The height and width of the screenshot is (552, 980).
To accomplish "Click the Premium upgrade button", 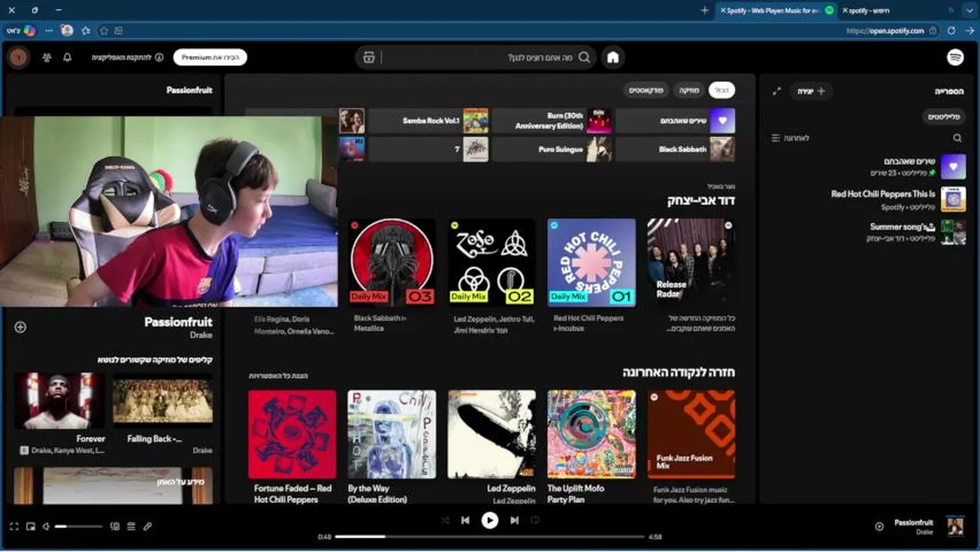I will pos(210,58).
